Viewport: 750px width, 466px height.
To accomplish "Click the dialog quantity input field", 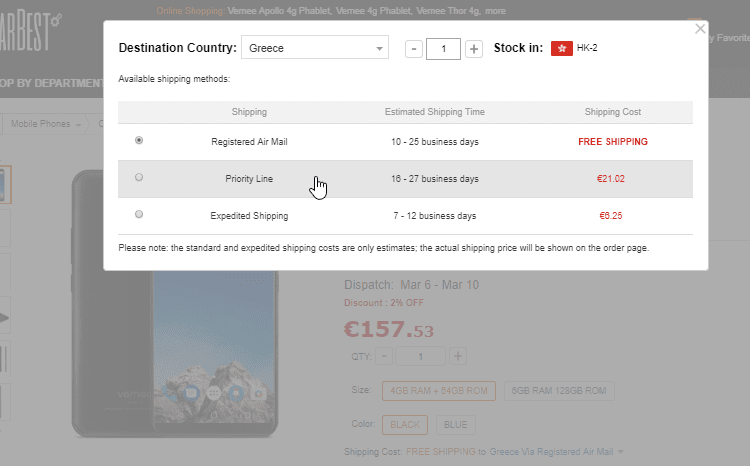I will coord(443,49).
